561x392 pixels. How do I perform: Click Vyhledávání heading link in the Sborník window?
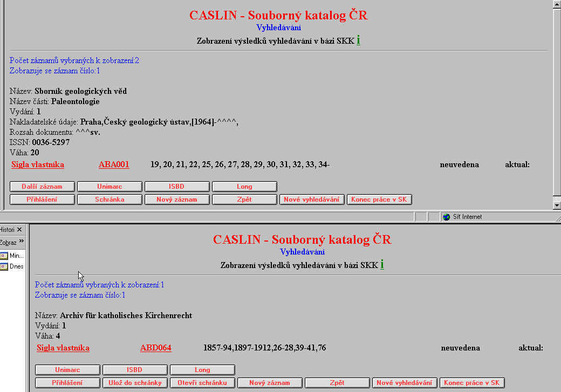tap(279, 27)
